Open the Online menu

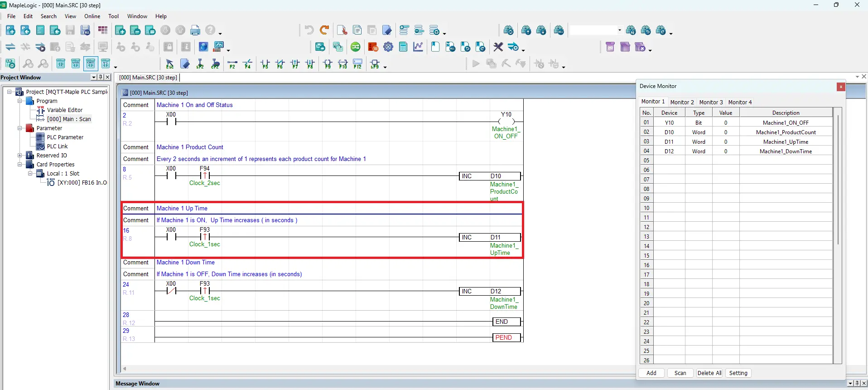point(92,16)
